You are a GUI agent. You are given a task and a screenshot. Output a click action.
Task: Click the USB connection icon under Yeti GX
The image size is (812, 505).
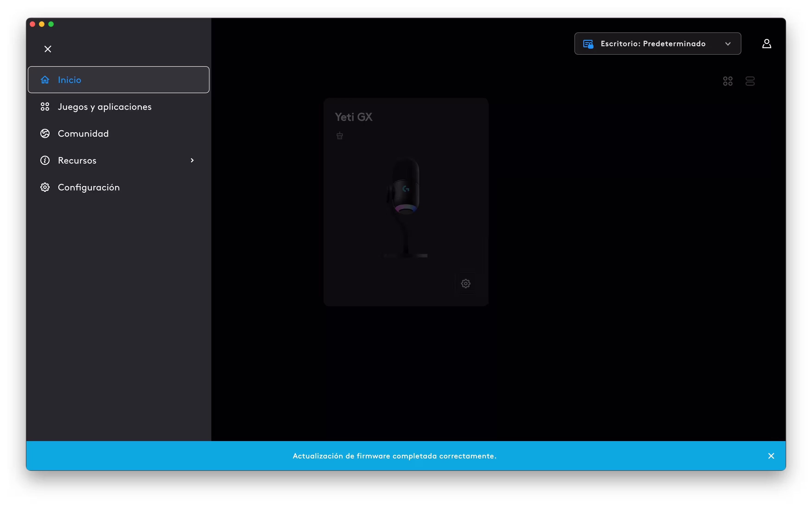pos(340,136)
